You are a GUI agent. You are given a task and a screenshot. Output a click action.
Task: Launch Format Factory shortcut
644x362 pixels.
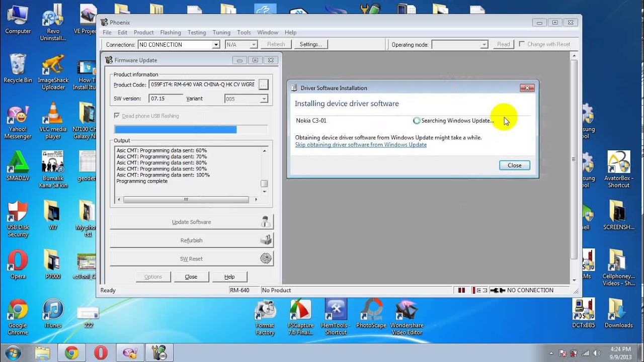[x=265, y=317]
